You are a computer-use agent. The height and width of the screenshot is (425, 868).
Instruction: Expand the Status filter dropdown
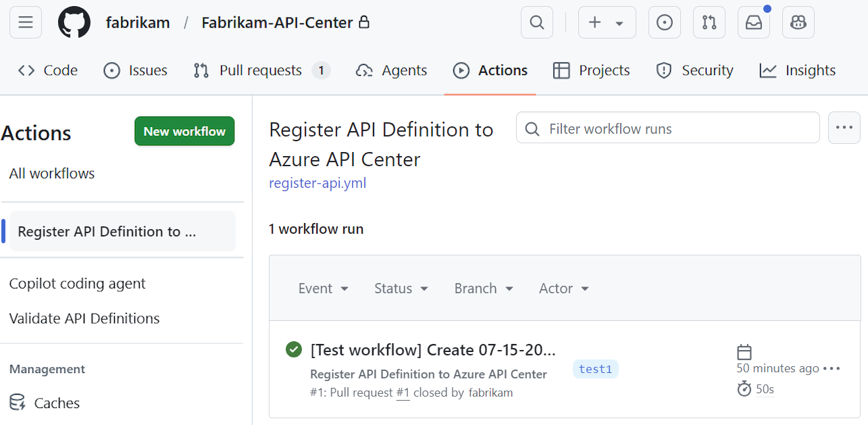(401, 288)
